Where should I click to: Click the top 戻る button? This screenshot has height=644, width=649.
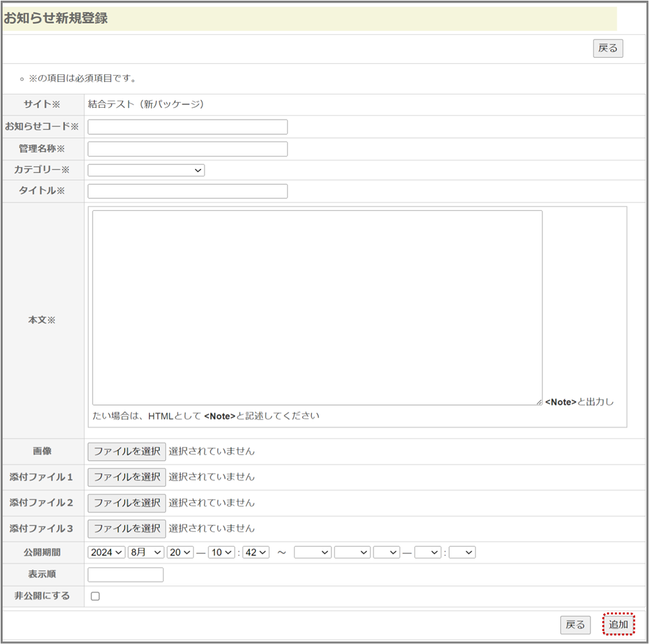coord(608,49)
